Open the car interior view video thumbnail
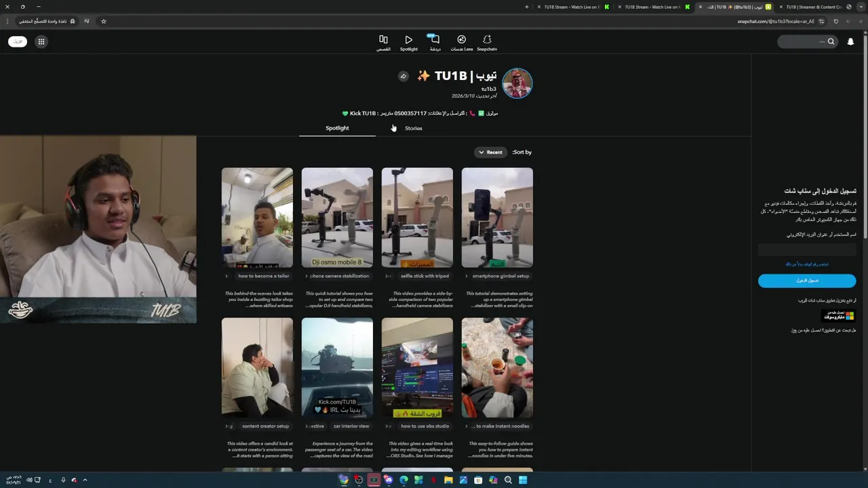The width and height of the screenshot is (868, 488). 337,368
